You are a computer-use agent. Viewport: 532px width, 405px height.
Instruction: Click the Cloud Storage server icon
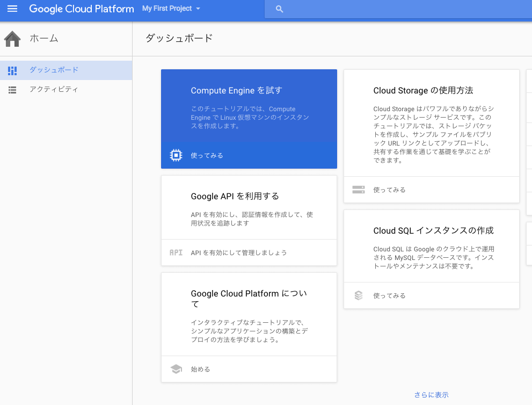tap(358, 190)
